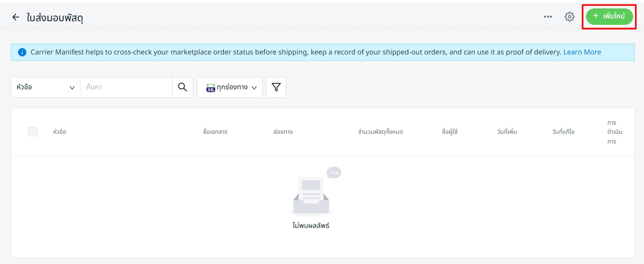Click the ชื่อเอกสาร column header

tap(215, 132)
